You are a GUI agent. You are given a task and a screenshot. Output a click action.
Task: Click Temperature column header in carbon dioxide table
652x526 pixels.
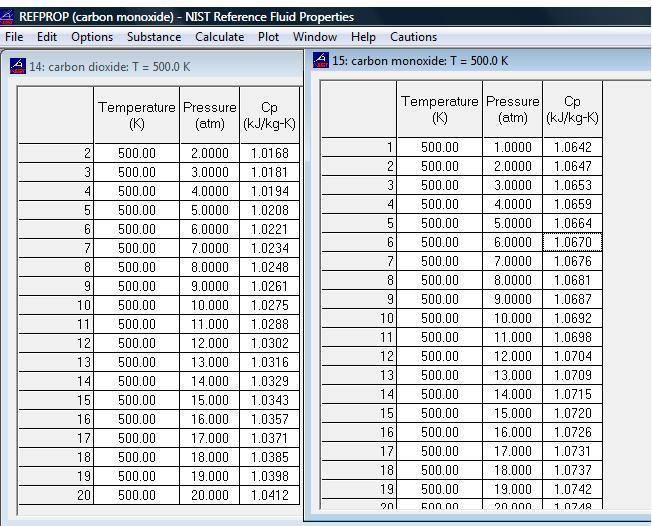pos(137,115)
